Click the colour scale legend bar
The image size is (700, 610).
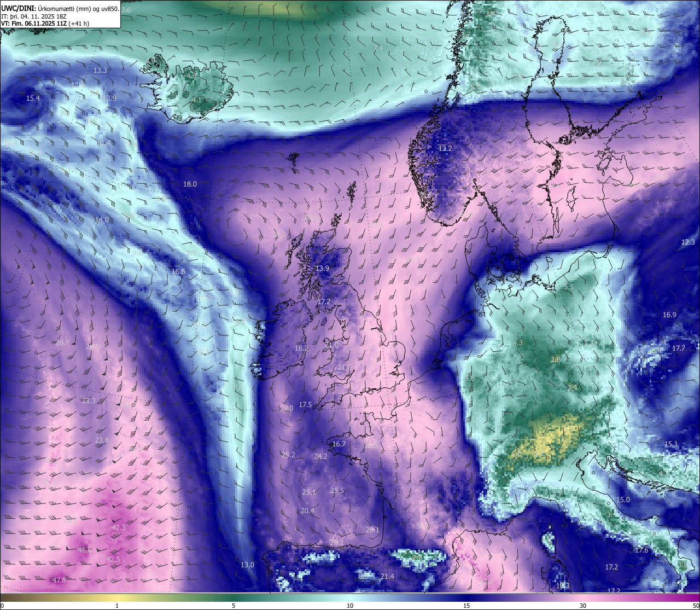point(350,597)
